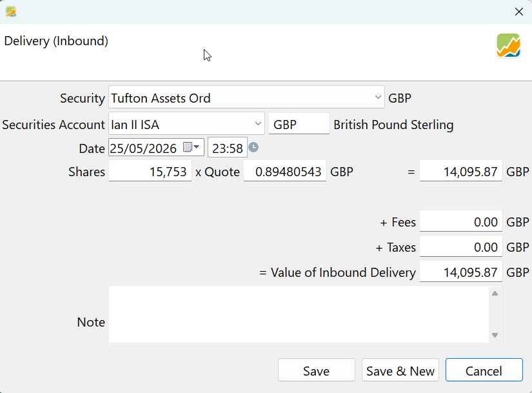Close the Delivery (Inbound) dialog

click(x=518, y=12)
